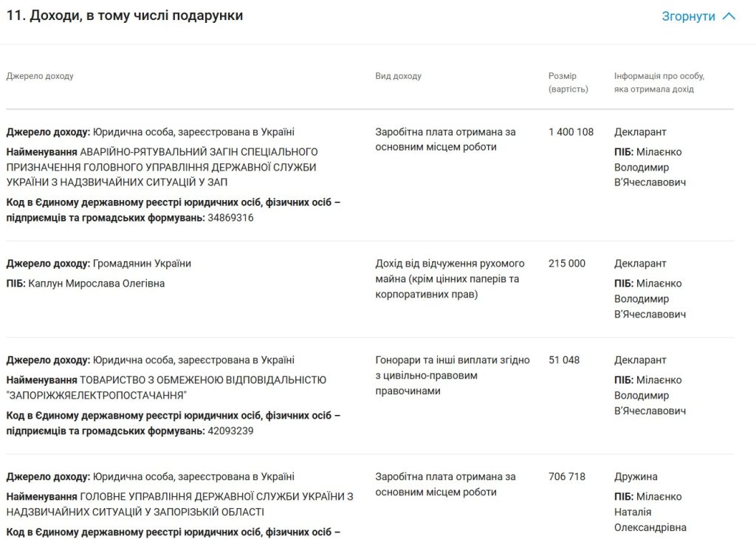Click the "Вид доходу" column header

398,76
